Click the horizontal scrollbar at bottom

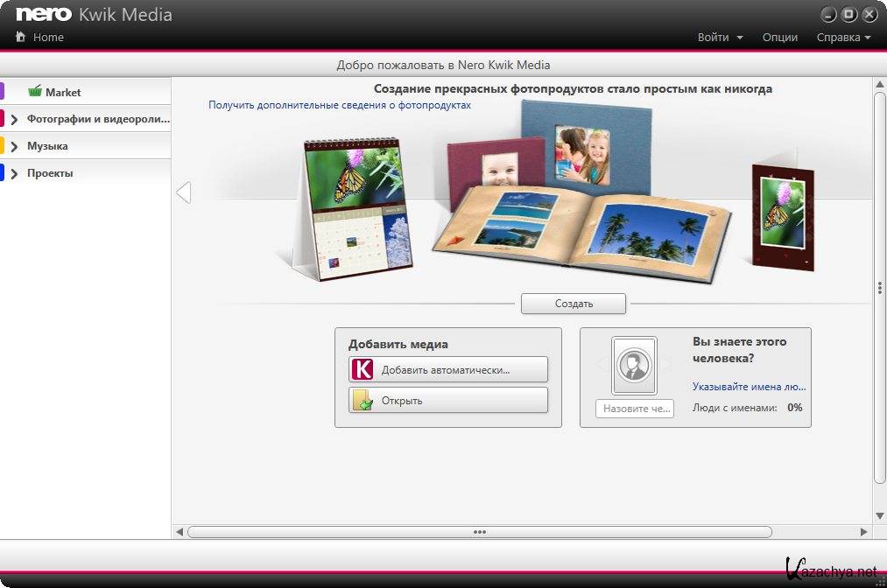(x=479, y=531)
